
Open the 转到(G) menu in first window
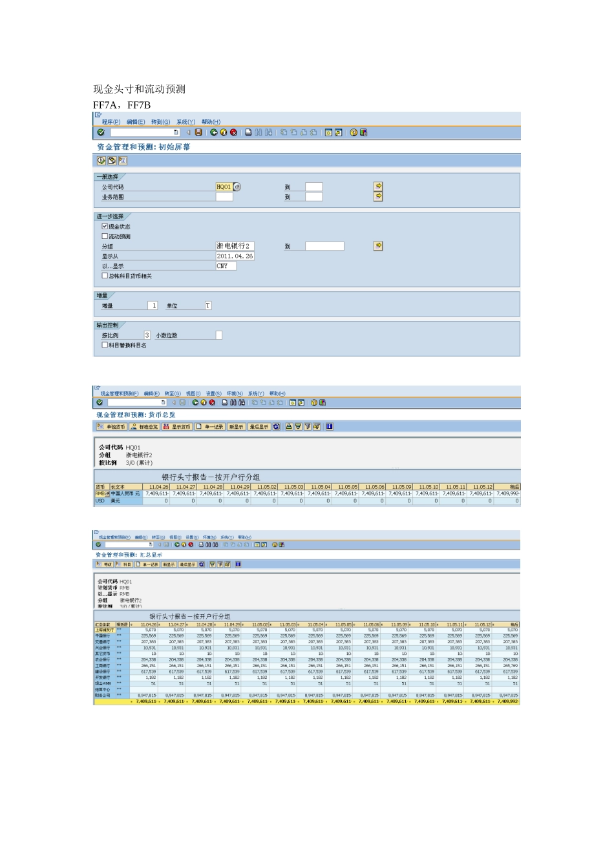point(160,122)
